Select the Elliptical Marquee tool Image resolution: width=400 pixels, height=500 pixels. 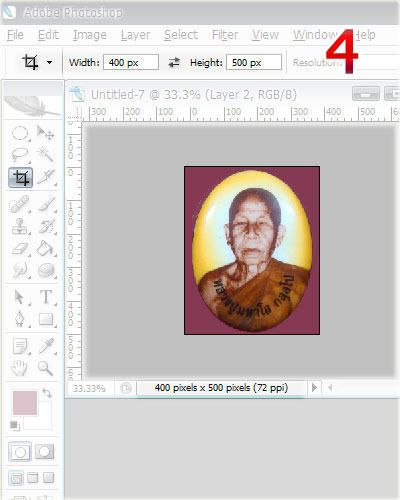tap(20, 133)
